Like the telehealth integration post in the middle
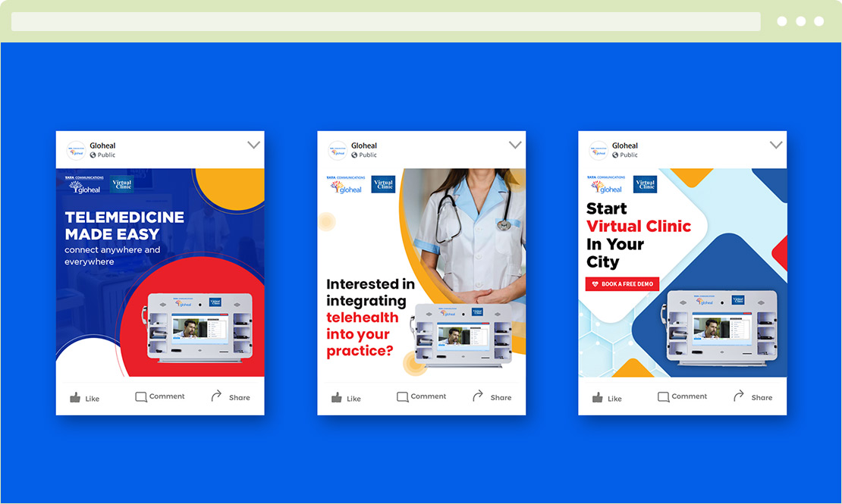Screen dimensions: 842x504 click(x=337, y=397)
